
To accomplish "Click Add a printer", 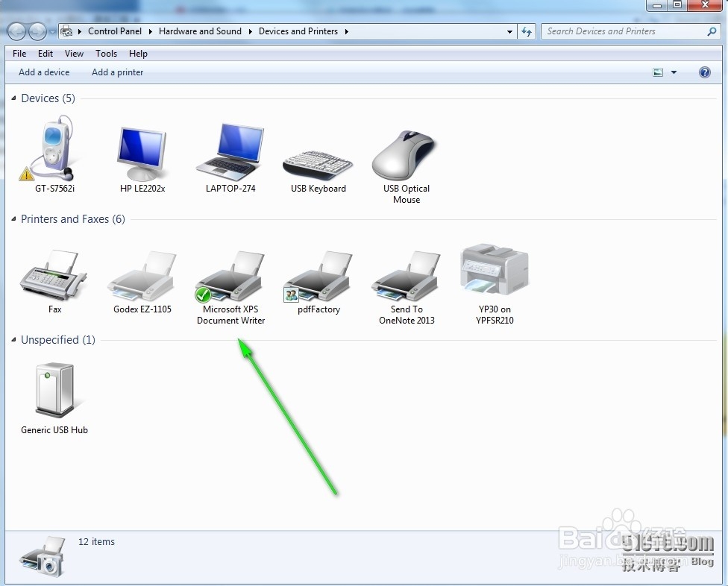I will (117, 72).
